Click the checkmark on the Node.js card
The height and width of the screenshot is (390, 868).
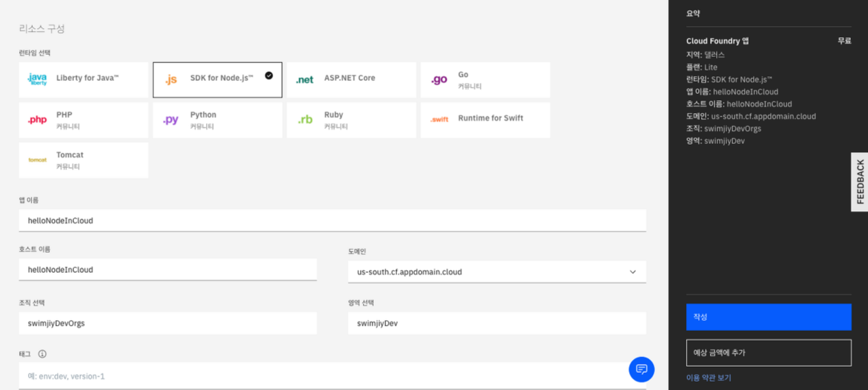[269, 75]
